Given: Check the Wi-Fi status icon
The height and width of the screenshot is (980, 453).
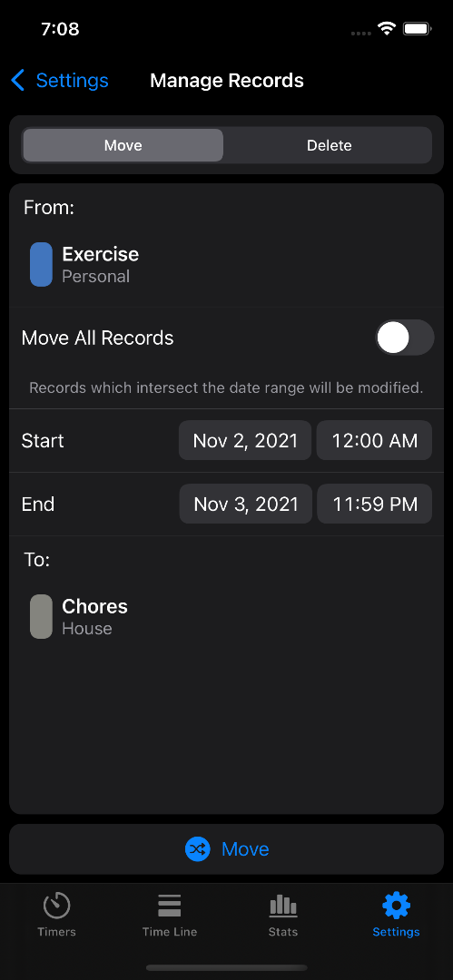Looking at the screenshot, I should [x=387, y=28].
